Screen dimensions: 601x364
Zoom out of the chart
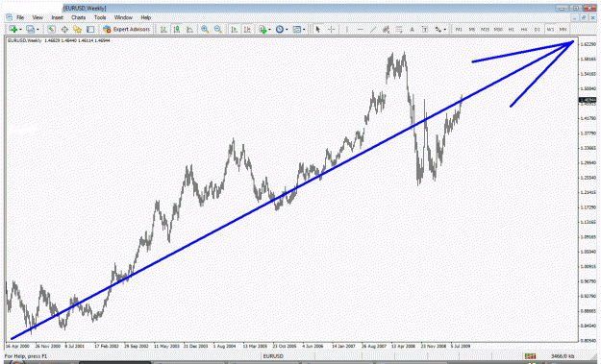(218, 29)
